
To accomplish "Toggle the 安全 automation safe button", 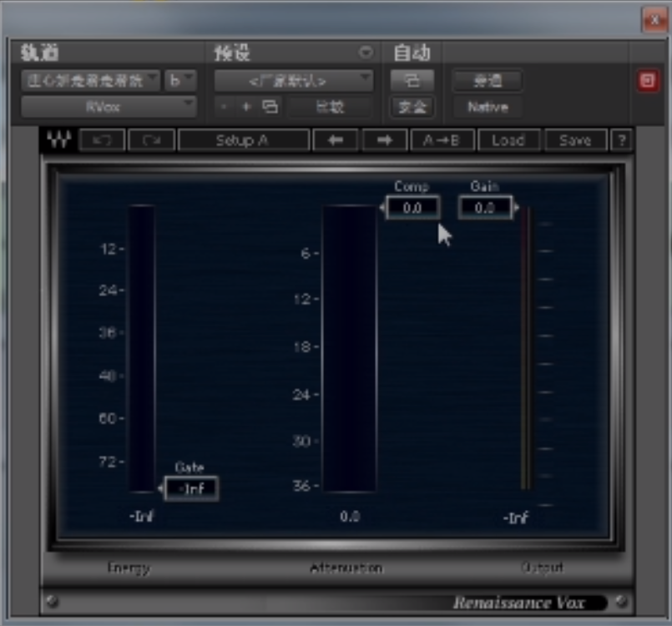I will [412, 107].
